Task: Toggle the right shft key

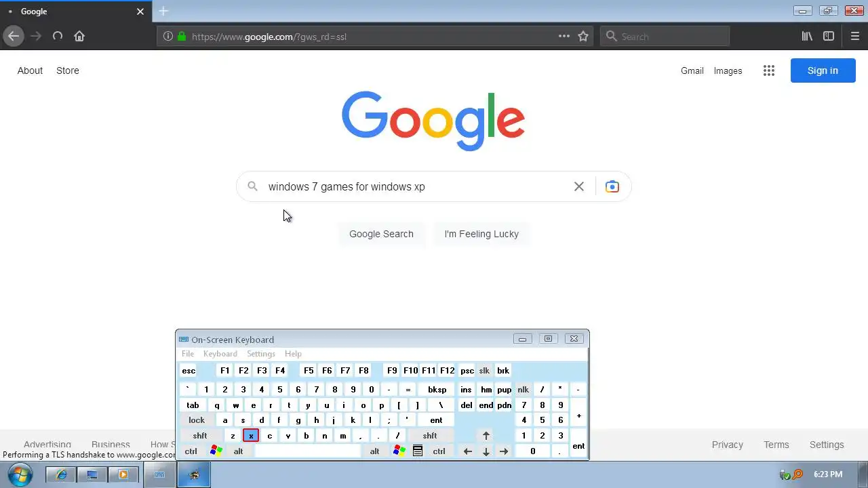Action: tap(430, 436)
